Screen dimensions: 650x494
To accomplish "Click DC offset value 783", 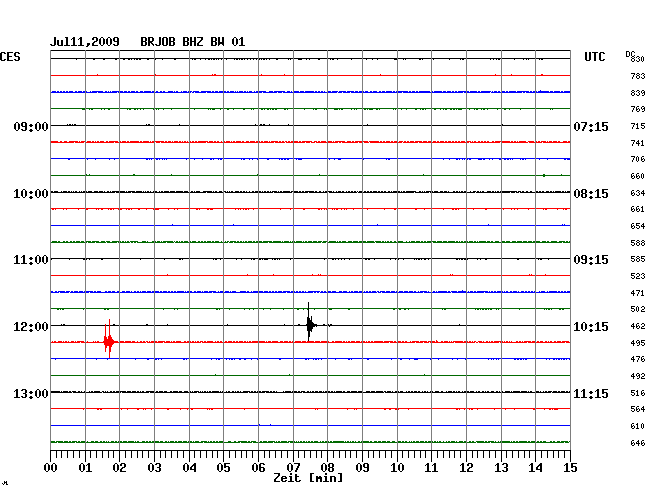I will click(638, 76).
